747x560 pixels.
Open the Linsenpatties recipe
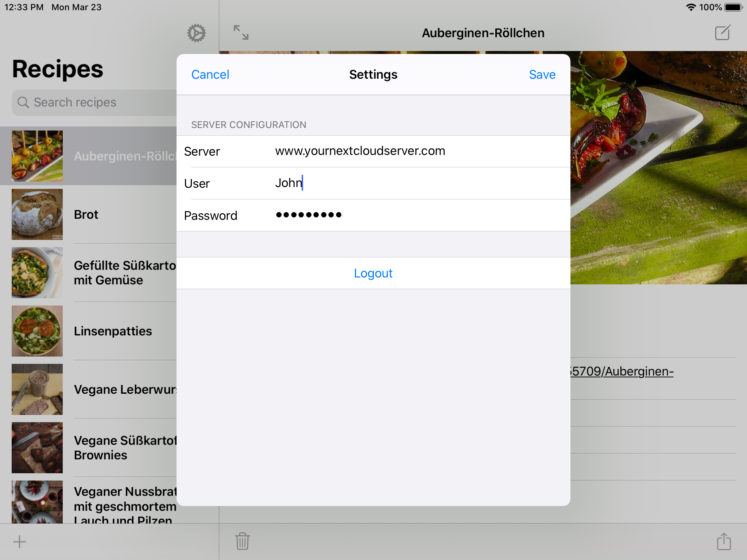[x=112, y=331]
